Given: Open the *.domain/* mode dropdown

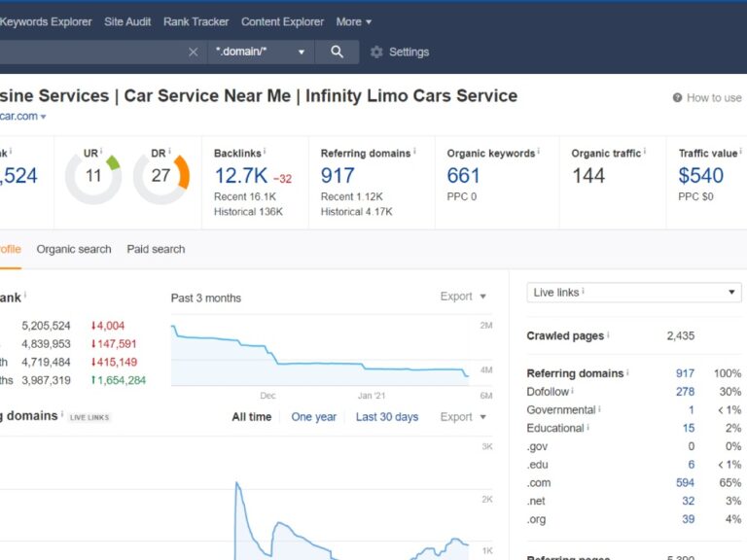Looking at the screenshot, I should point(261,52).
